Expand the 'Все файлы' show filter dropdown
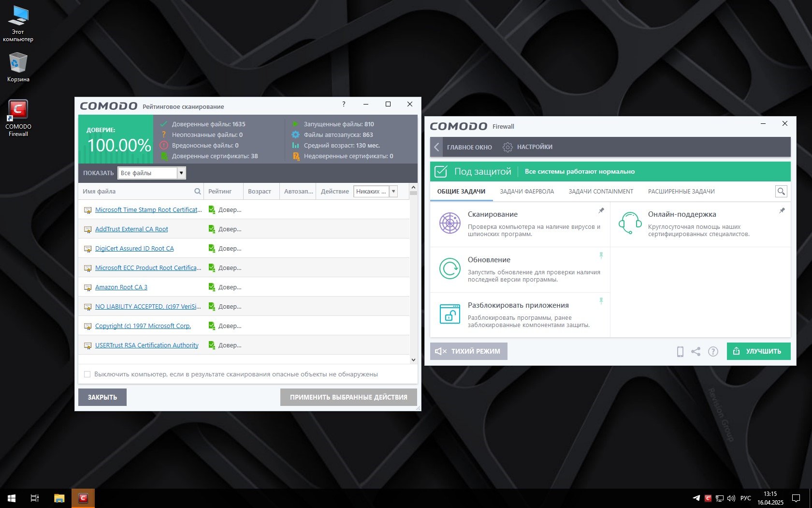Viewport: 812px width, 508px height. tap(181, 173)
